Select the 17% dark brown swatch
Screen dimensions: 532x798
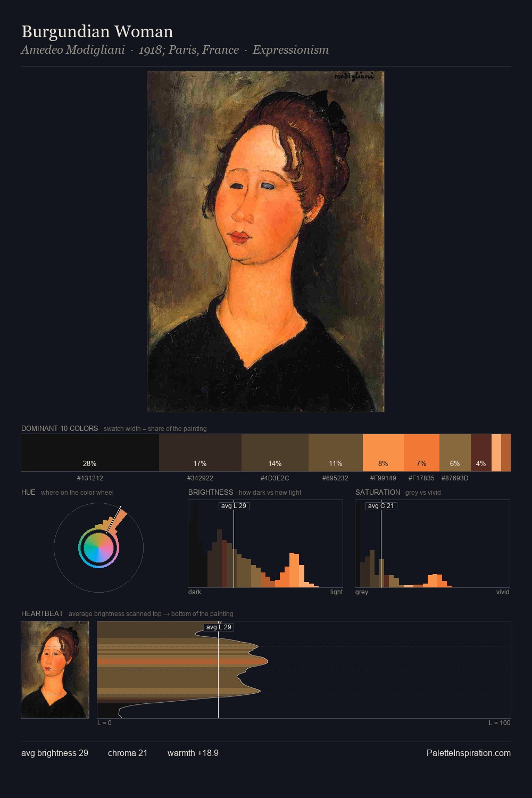pos(200,453)
